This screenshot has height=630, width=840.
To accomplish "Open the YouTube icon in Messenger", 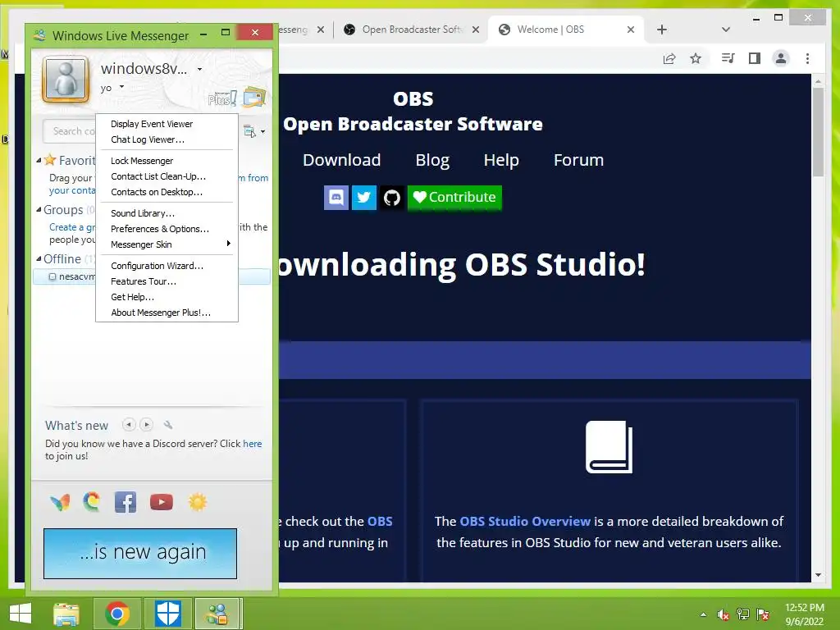I will (162, 502).
